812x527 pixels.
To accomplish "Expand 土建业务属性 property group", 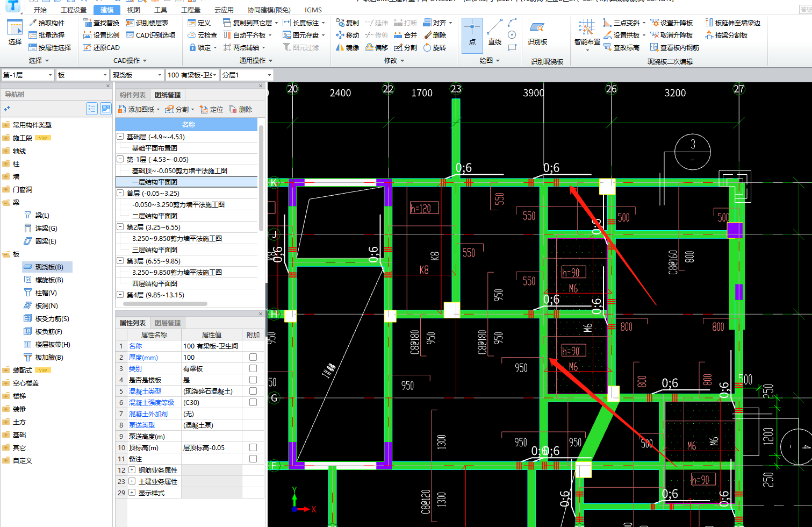I will pos(132,481).
